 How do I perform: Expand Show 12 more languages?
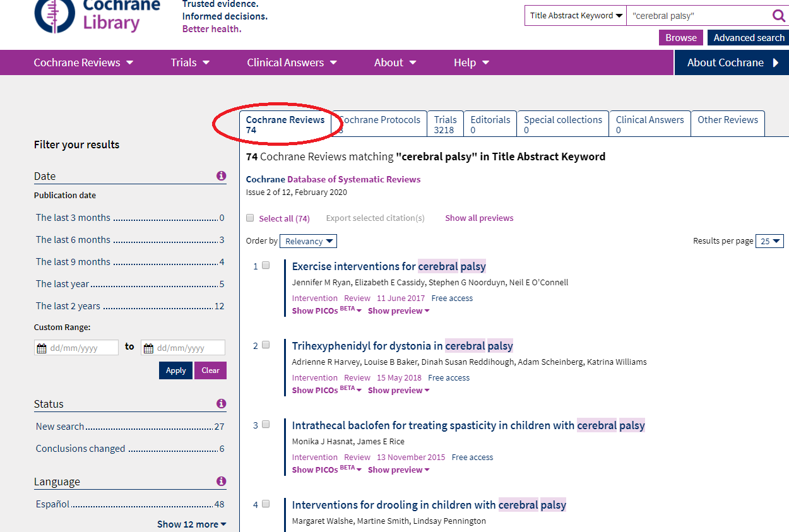coord(192,524)
